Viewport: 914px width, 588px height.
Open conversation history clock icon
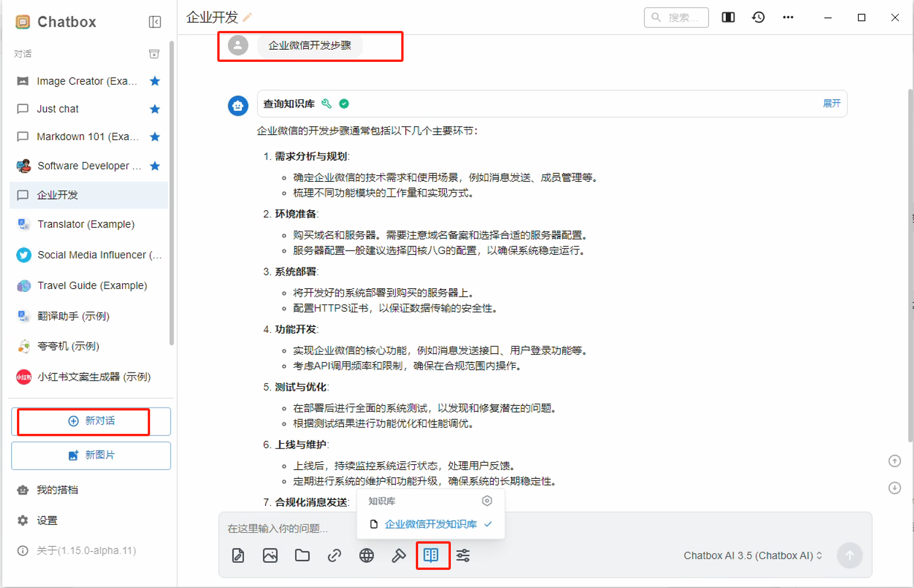pos(758,18)
